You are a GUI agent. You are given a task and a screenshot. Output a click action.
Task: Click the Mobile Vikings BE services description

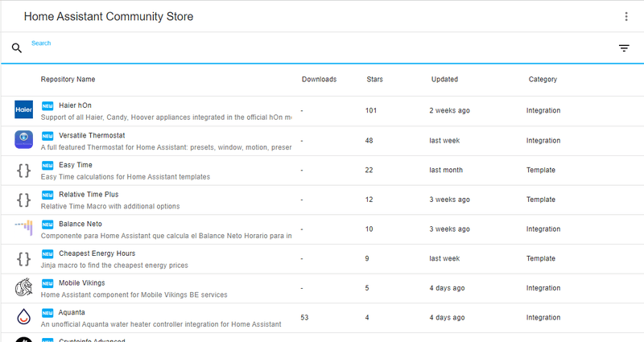134,295
